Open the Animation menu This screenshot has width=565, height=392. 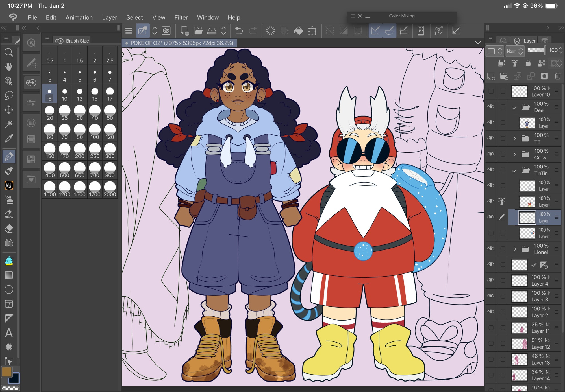coord(79,17)
